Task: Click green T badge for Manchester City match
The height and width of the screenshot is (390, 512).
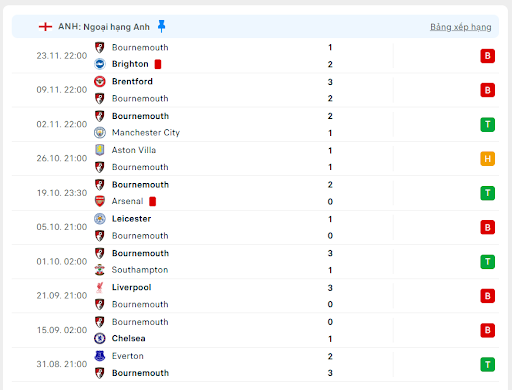Action: (487, 124)
